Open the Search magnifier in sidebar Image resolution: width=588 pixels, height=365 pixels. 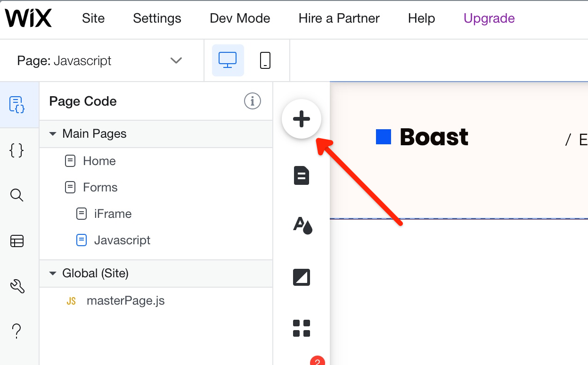(17, 195)
